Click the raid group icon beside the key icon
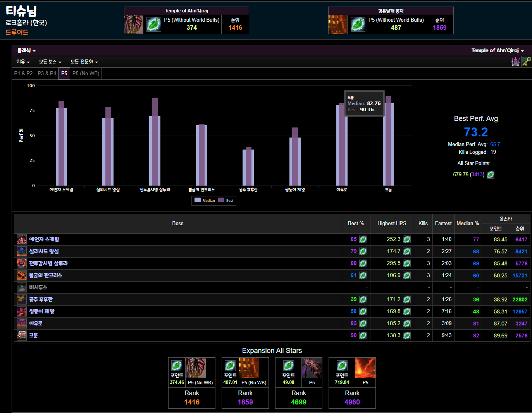This screenshot has width=532, height=413. (x=515, y=61)
